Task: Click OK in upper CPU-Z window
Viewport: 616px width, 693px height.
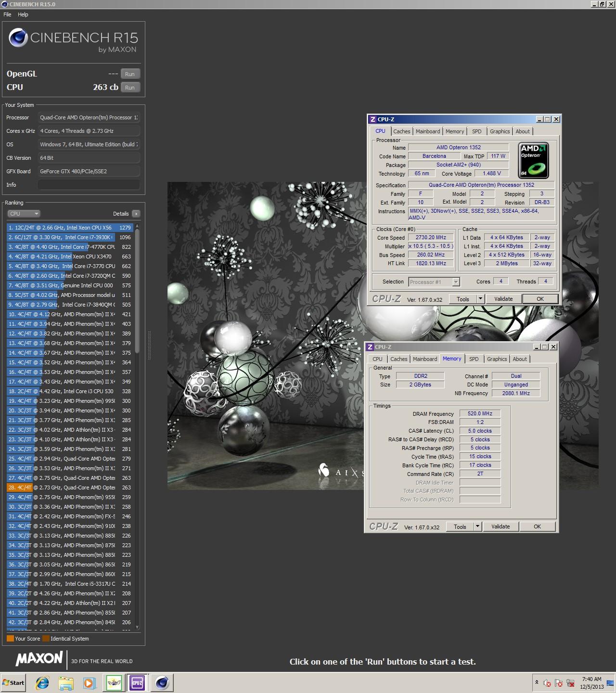Action: tap(540, 299)
